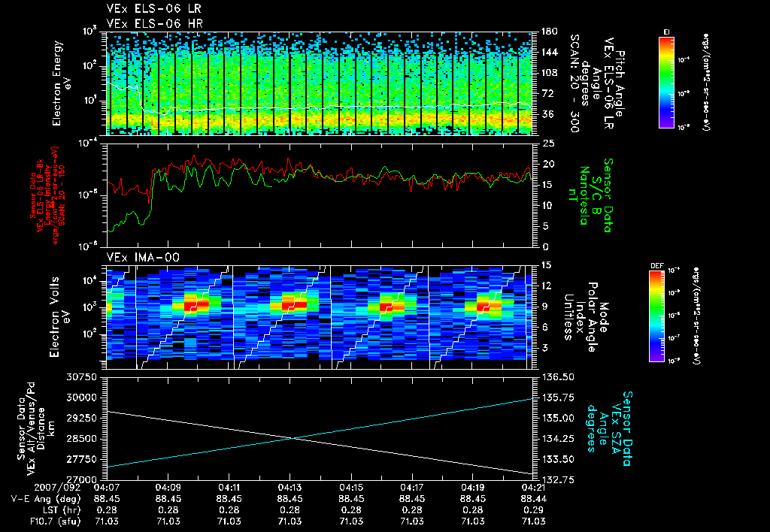
Task: Click the 04:17 time tick label
Action: pos(411,488)
